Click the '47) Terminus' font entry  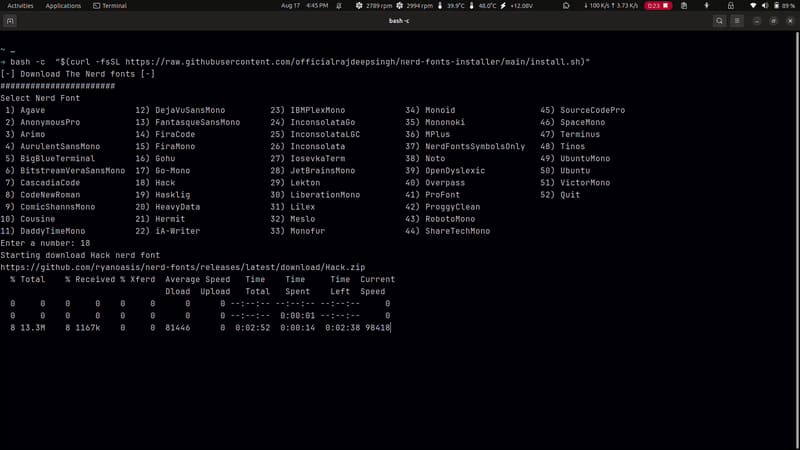point(570,134)
